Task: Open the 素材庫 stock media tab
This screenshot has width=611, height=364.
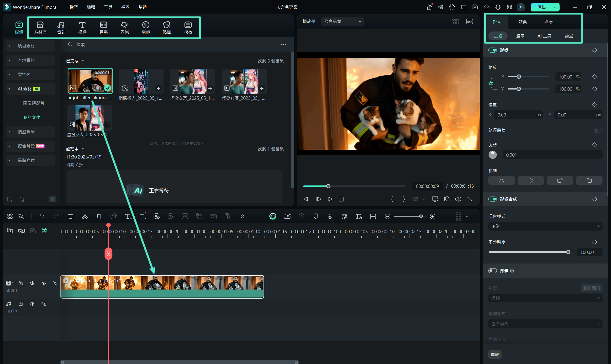Action: pos(40,28)
